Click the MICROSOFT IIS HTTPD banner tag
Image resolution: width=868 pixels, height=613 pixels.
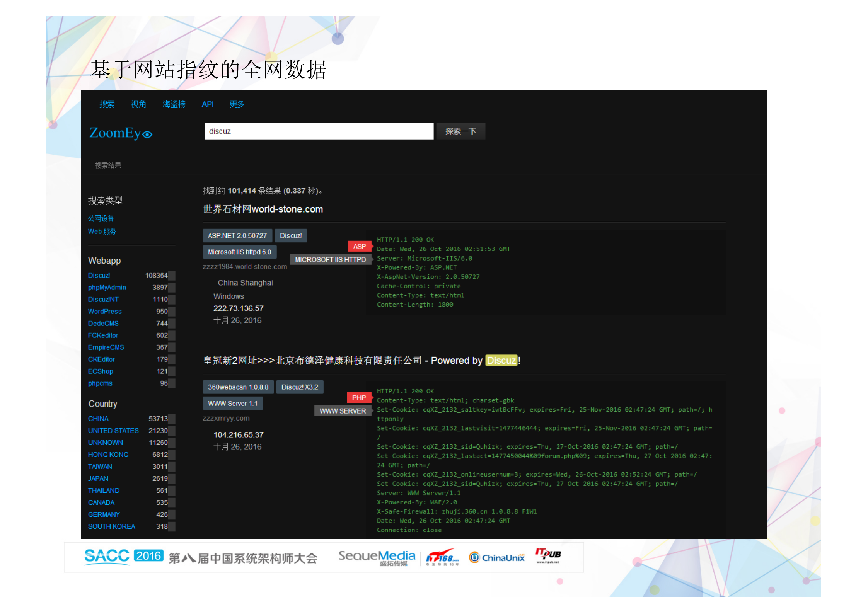[x=329, y=259]
